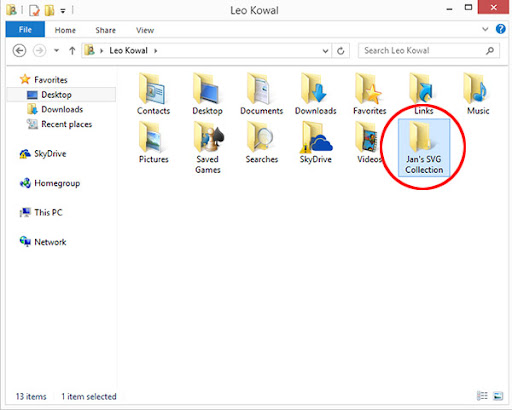The height and width of the screenshot is (410, 512).
Task: Open the View ribbon tab
Action: (x=145, y=30)
